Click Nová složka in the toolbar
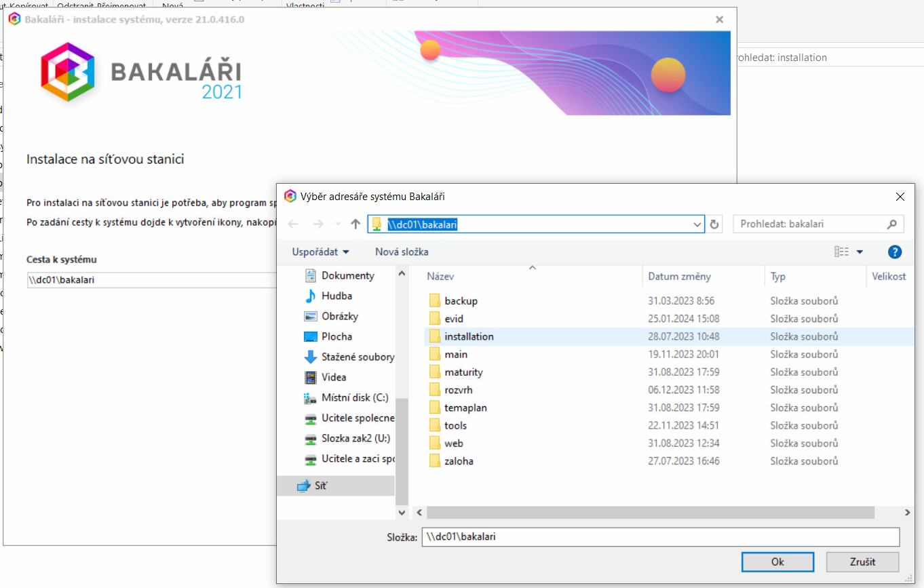924x588 pixels. point(402,252)
